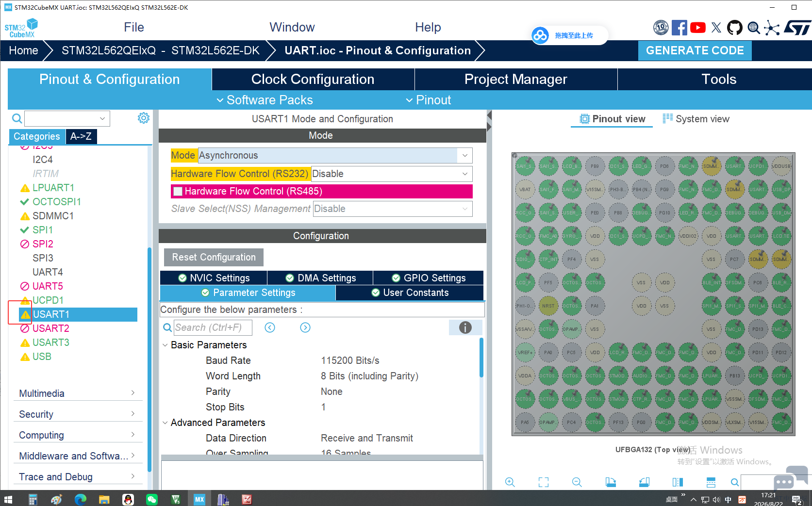Switch to System view
Screen dimensions: 812x506
coord(696,119)
